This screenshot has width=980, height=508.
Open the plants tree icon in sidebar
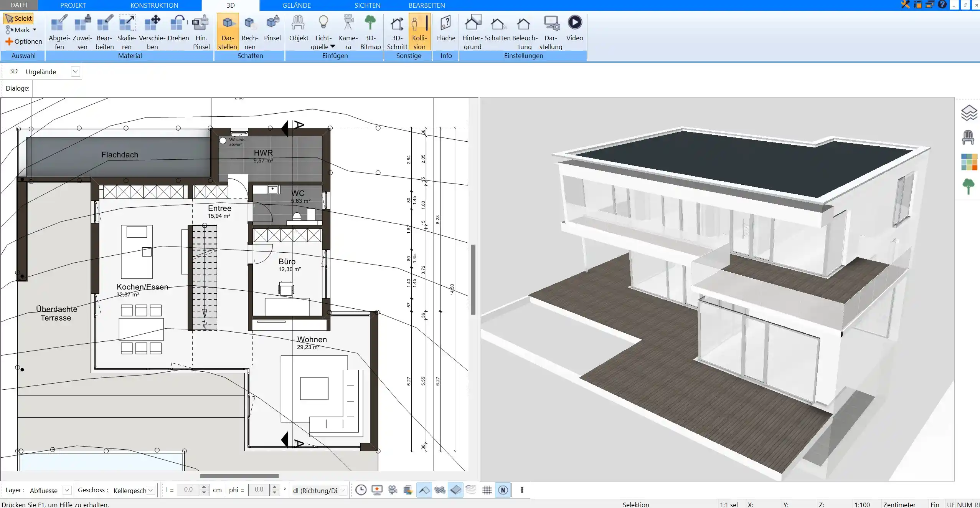968,187
